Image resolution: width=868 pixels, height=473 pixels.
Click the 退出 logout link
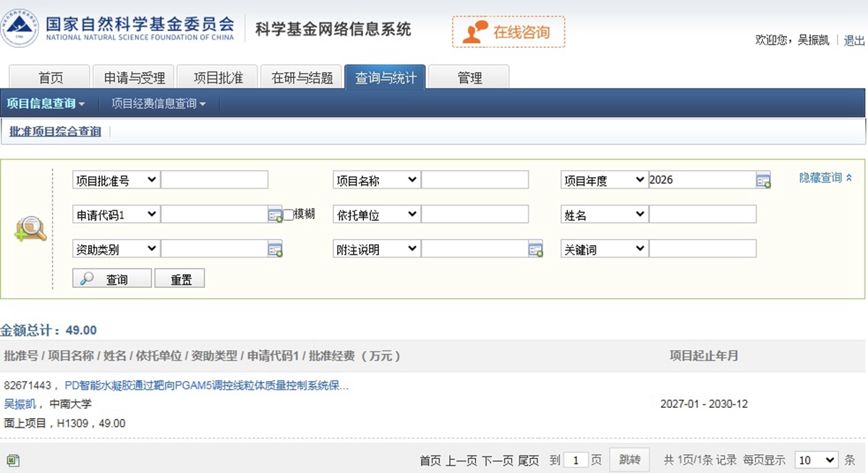click(x=854, y=40)
